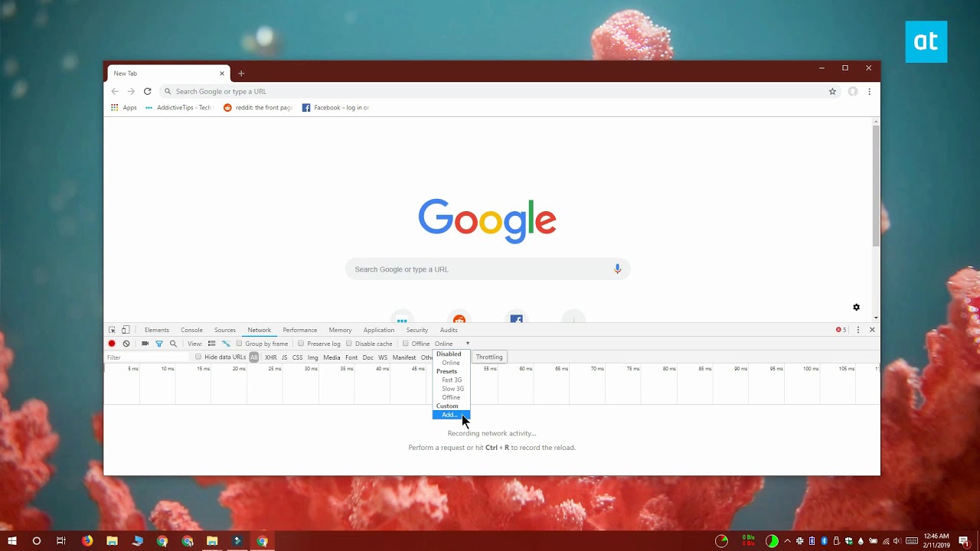Clear the network log
Image resolution: width=980 pixels, height=551 pixels.
click(126, 344)
